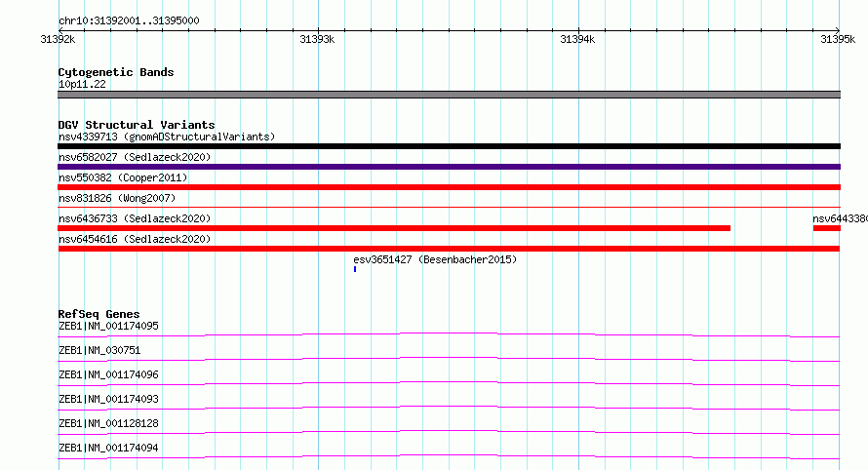Screen dimensions: 868x470
Task: Click the nsv6582027 (Sedlazeck2020) label
Action: click(135, 157)
